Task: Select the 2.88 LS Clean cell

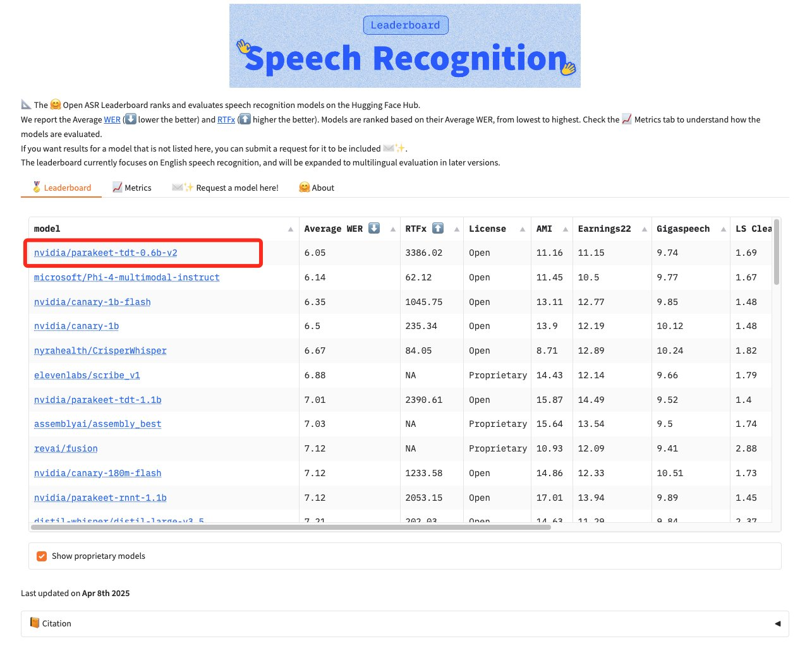Action: [x=752, y=448]
